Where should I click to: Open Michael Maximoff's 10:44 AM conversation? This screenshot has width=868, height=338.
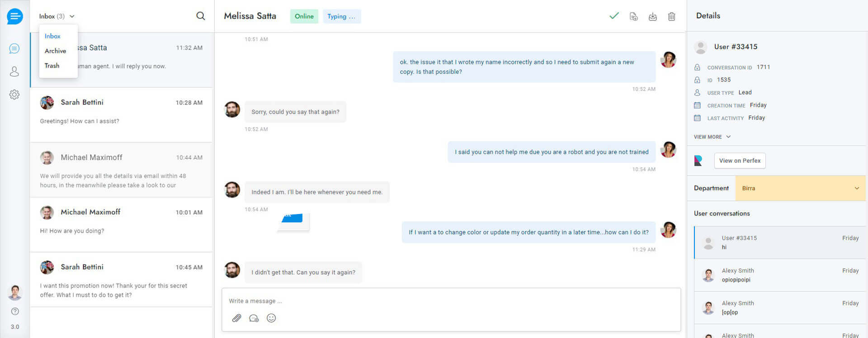click(x=121, y=170)
